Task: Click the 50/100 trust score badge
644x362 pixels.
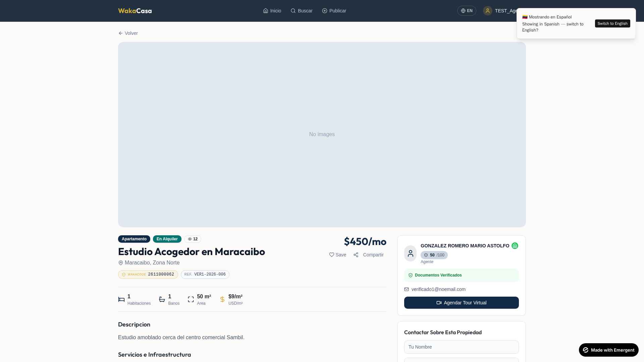Action: [434, 255]
